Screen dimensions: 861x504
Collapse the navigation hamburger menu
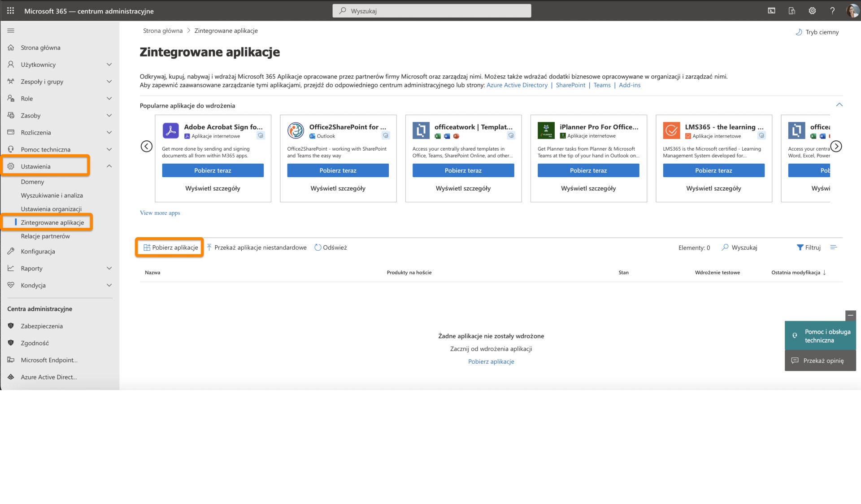pos(11,30)
